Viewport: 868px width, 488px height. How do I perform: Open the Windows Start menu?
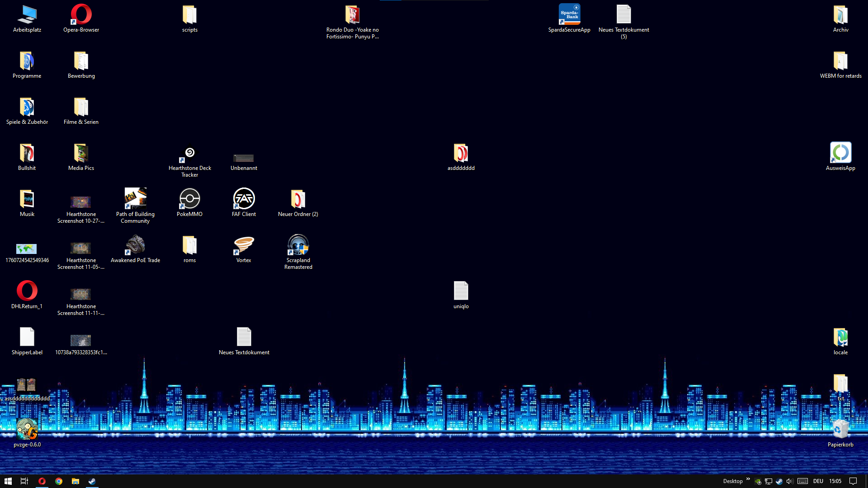click(x=8, y=481)
